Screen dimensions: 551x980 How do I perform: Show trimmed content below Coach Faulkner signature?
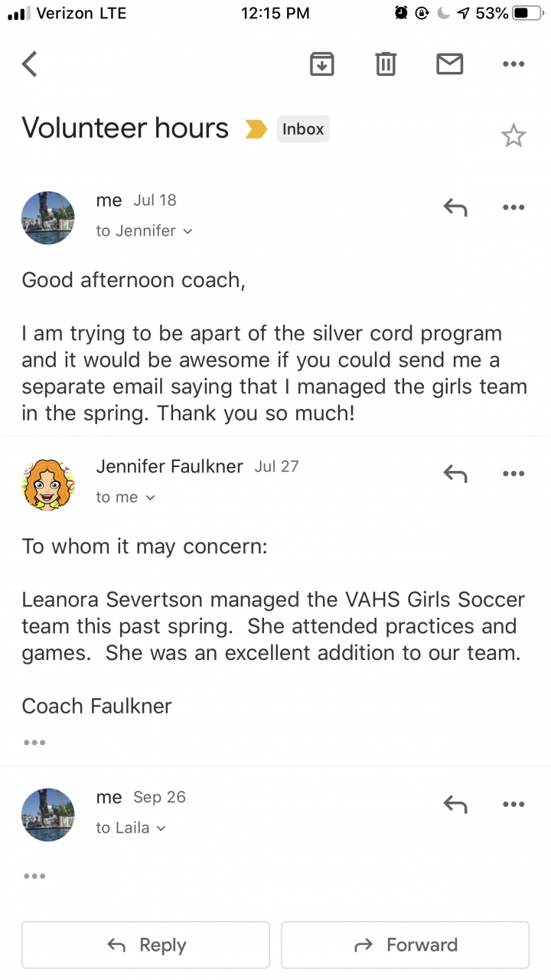coord(34,742)
